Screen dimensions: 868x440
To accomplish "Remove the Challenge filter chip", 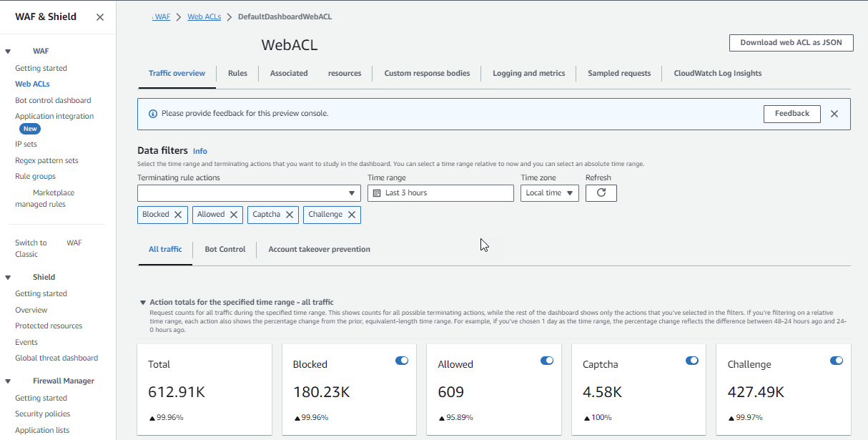I will [352, 215].
